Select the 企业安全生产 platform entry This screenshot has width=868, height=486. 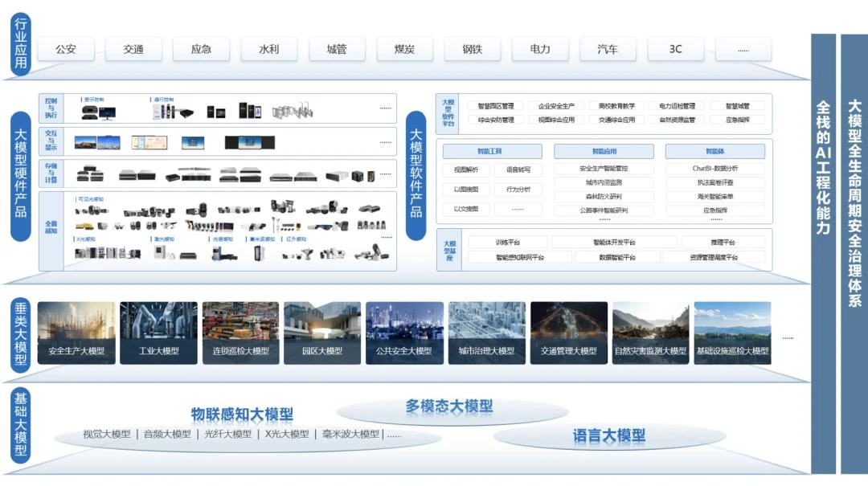(x=556, y=106)
